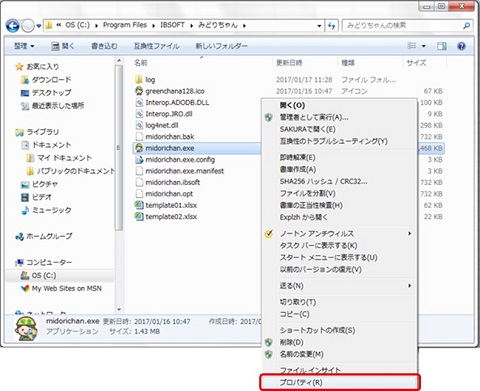Select log4net.dll file icon
480x391 pixels.
(139, 125)
